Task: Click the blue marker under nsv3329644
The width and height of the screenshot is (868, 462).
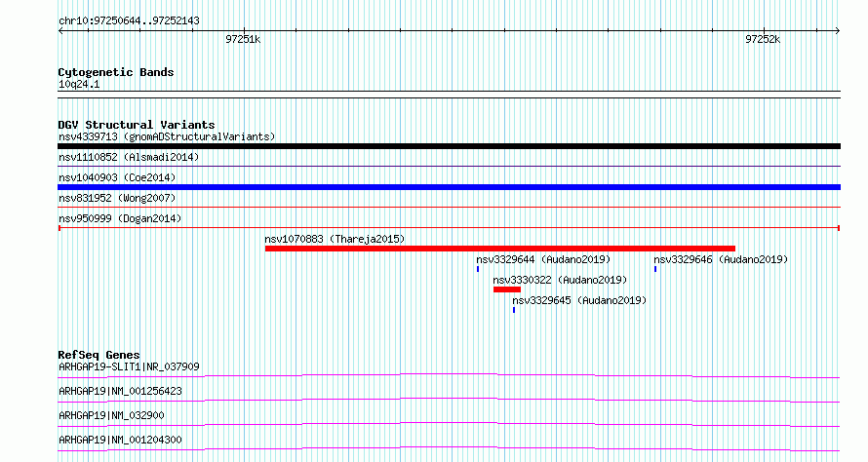Action: tap(478, 269)
